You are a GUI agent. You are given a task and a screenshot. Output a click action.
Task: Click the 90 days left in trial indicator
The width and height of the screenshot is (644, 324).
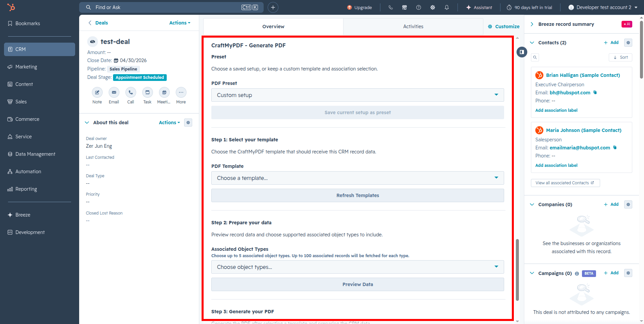[529, 7]
